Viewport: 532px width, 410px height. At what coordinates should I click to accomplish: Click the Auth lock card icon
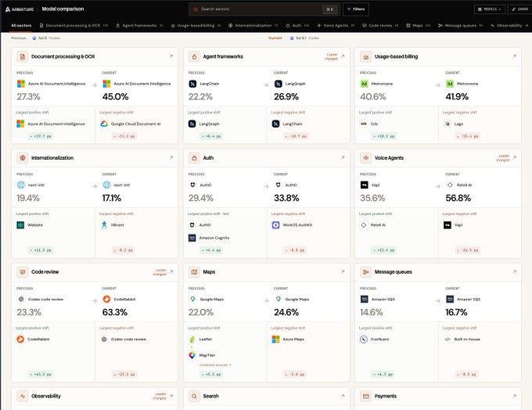(194, 158)
